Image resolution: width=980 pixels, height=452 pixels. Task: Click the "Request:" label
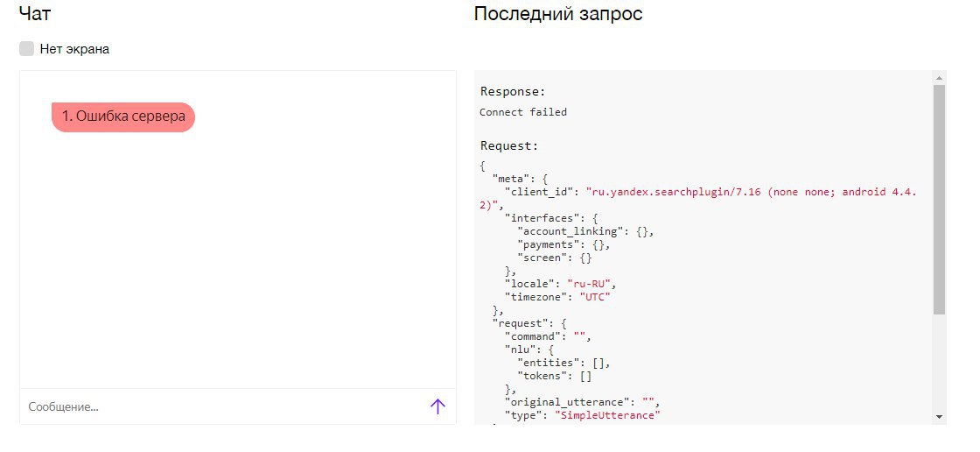point(509,146)
